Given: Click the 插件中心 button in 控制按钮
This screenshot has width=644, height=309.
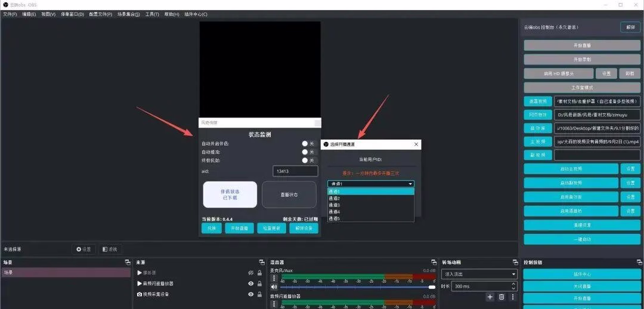Looking at the screenshot, I should coord(582,274).
